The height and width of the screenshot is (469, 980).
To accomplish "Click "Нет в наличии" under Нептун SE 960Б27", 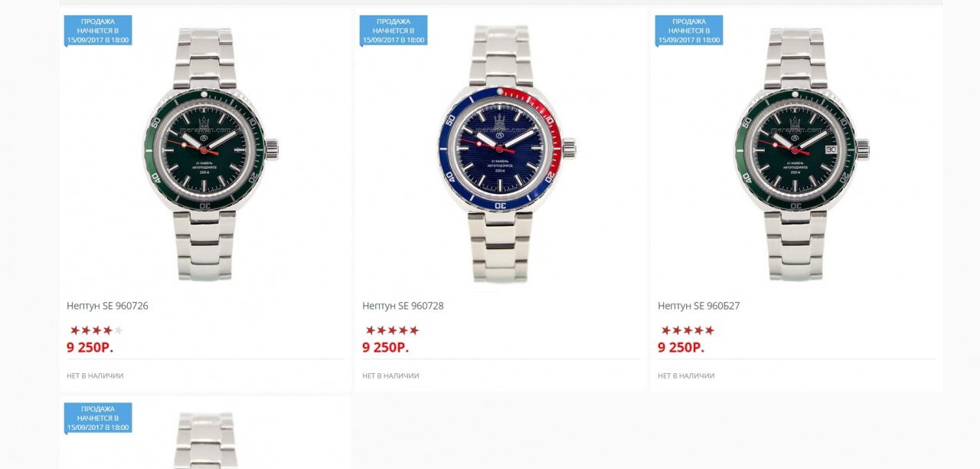I will pos(686,376).
